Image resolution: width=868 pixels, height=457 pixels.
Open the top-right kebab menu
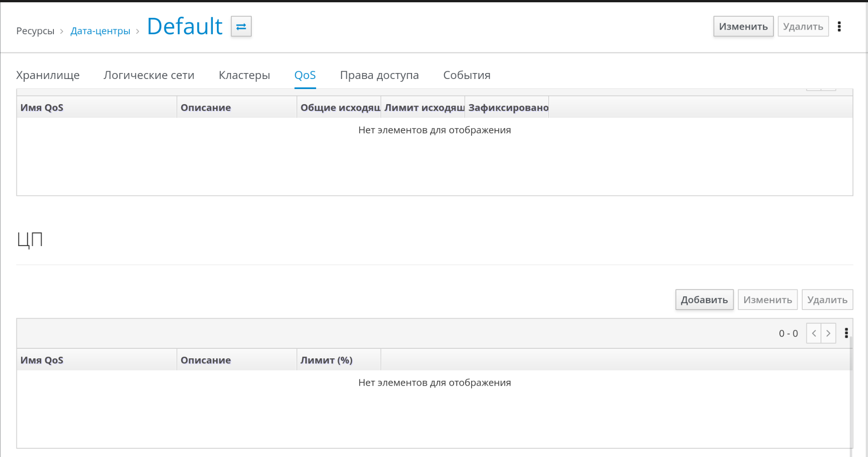click(839, 26)
